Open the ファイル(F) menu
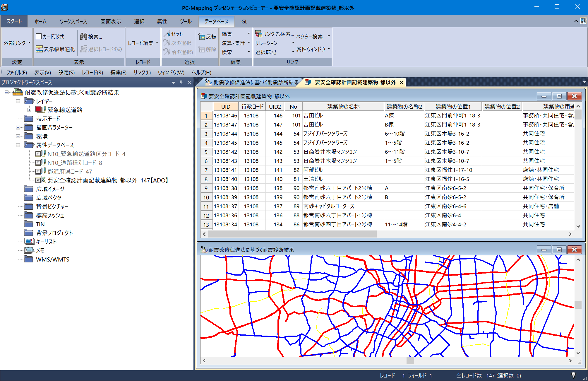The height and width of the screenshot is (381, 588). (16, 72)
